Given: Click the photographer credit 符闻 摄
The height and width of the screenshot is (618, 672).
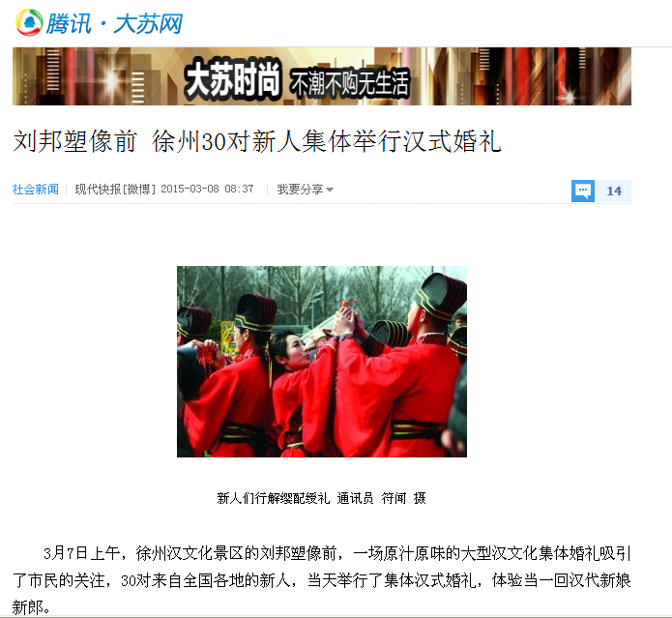Looking at the screenshot, I should (x=403, y=498).
